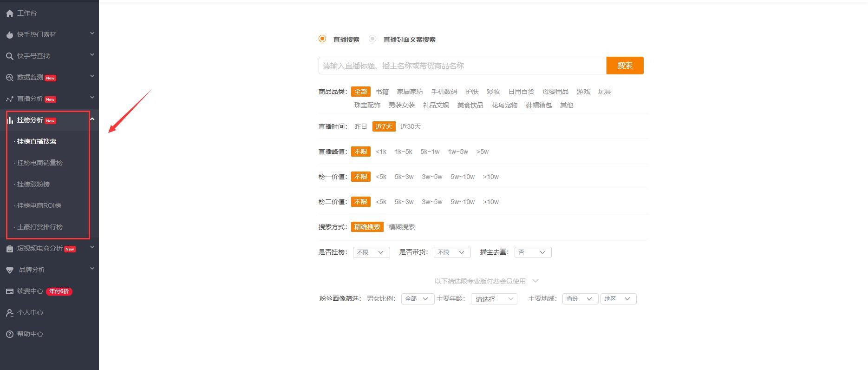Filter category by 家居家纺
This screenshot has width=868, height=370.
tap(410, 92)
